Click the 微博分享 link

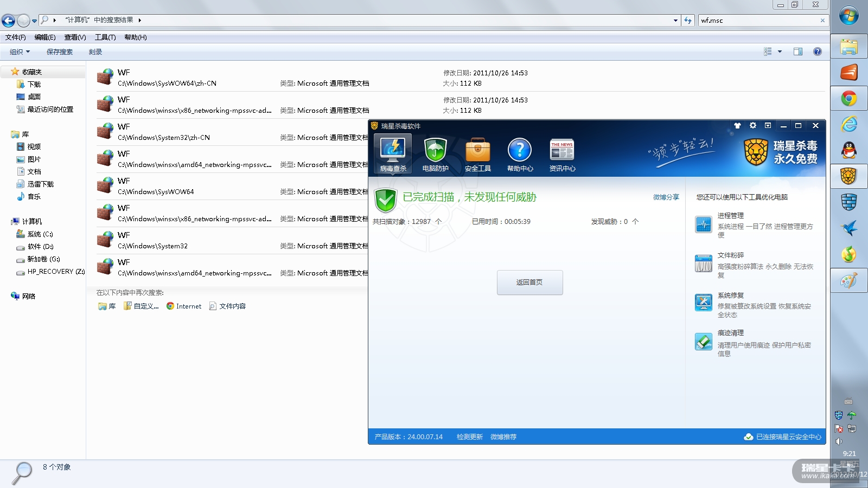(666, 197)
